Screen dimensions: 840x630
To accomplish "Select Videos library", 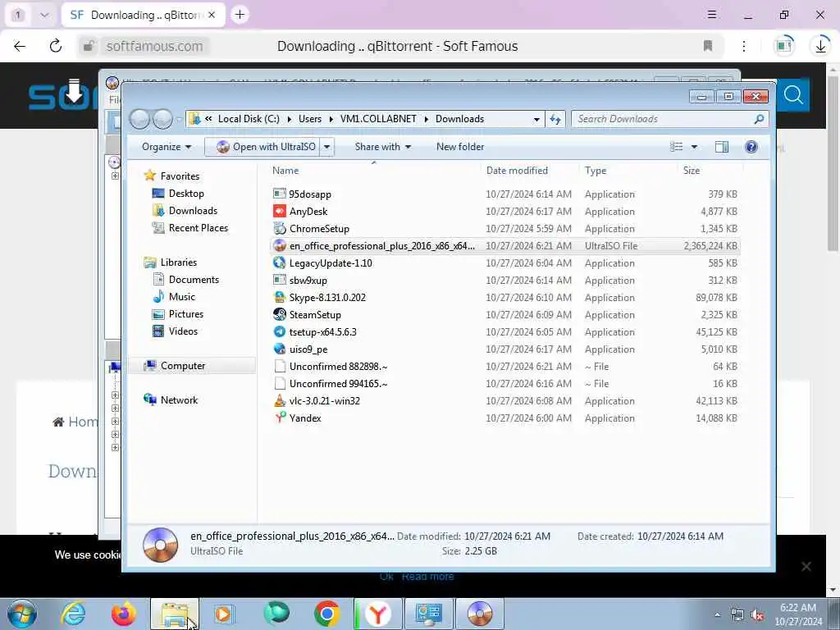I will [x=183, y=331].
